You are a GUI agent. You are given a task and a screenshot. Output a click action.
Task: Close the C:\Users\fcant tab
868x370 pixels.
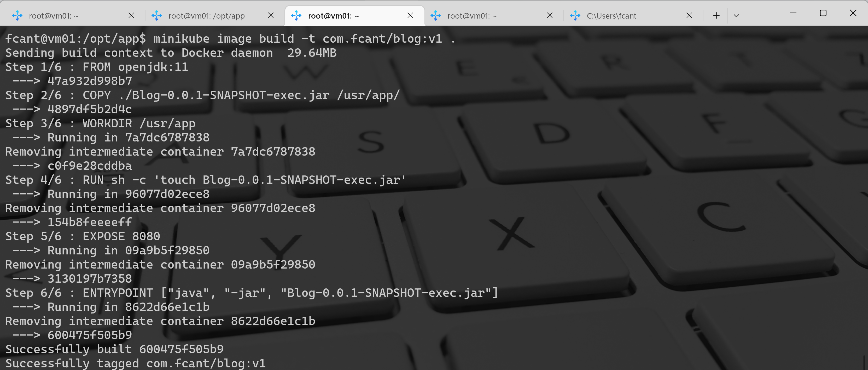tap(689, 15)
